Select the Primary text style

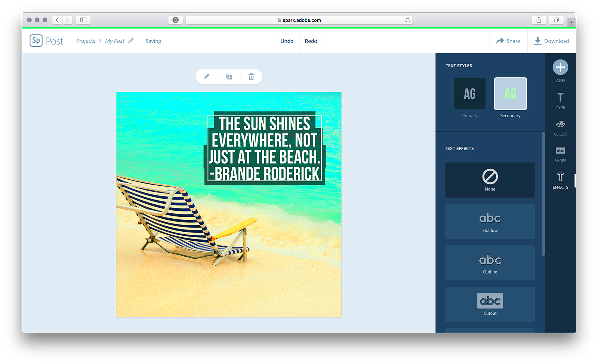pos(470,94)
